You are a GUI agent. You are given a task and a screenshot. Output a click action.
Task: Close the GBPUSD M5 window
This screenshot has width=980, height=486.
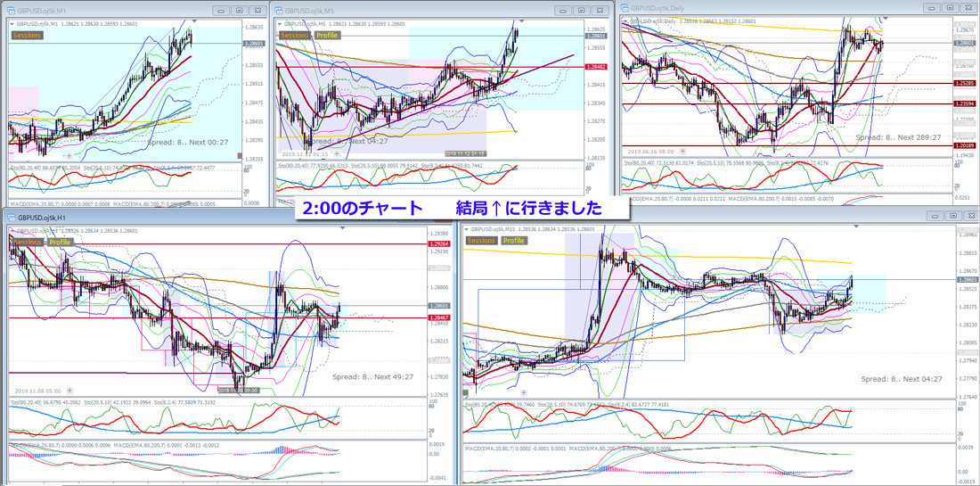tap(599, 10)
